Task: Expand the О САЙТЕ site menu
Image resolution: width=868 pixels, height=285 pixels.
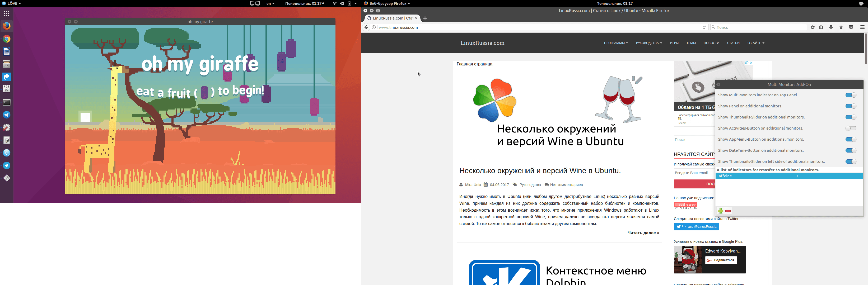Action: 756,43
